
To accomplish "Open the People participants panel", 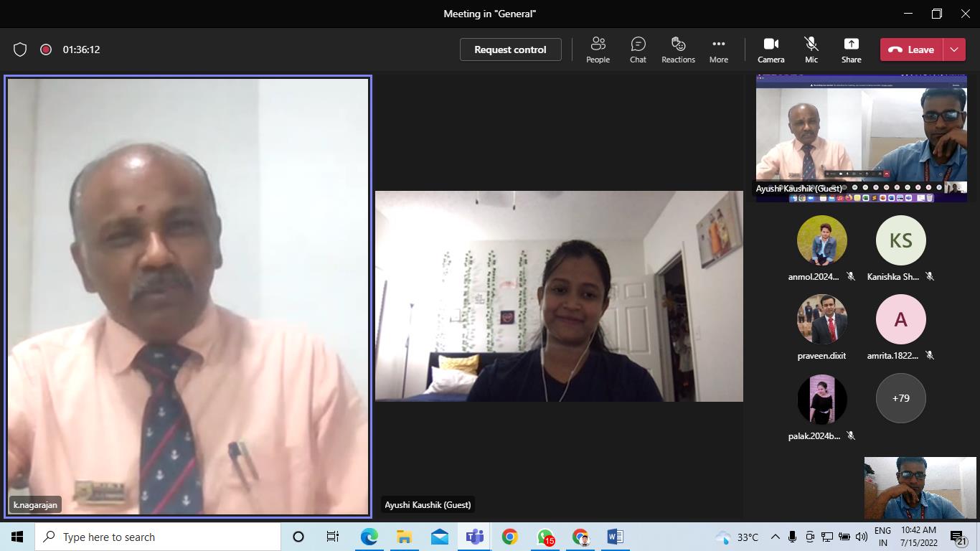I will [598, 50].
